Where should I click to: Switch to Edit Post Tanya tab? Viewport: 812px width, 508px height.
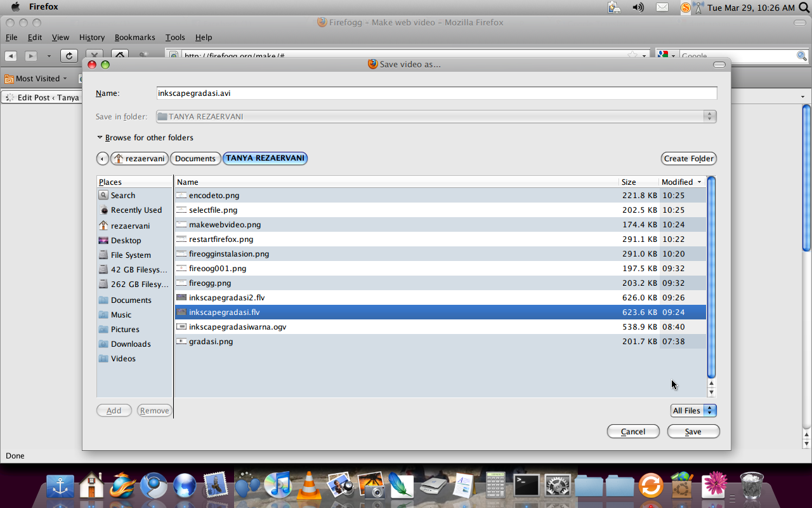(42, 97)
